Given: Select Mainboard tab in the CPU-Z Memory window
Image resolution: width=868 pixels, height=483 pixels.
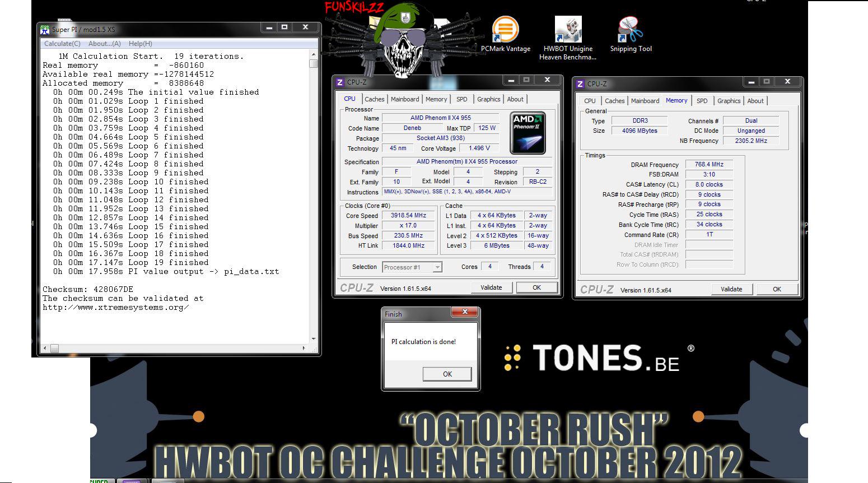Looking at the screenshot, I should pyautogui.click(x=645, y=101).
